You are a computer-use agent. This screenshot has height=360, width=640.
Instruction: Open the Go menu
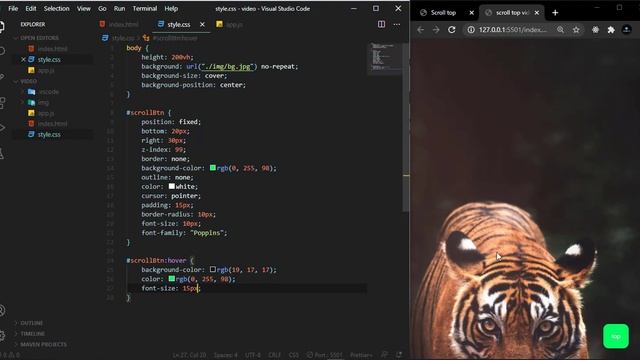102,9
